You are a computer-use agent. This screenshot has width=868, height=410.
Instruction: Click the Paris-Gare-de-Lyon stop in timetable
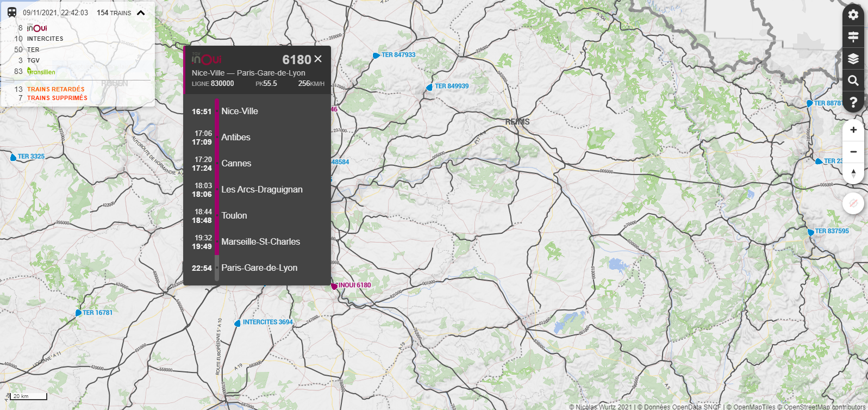[259, 268]
